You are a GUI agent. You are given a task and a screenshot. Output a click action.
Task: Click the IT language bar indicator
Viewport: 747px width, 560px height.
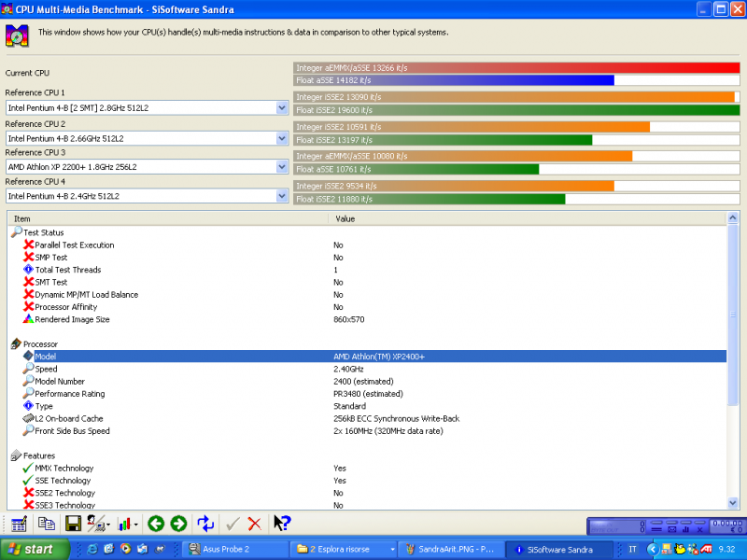point(632,549)
